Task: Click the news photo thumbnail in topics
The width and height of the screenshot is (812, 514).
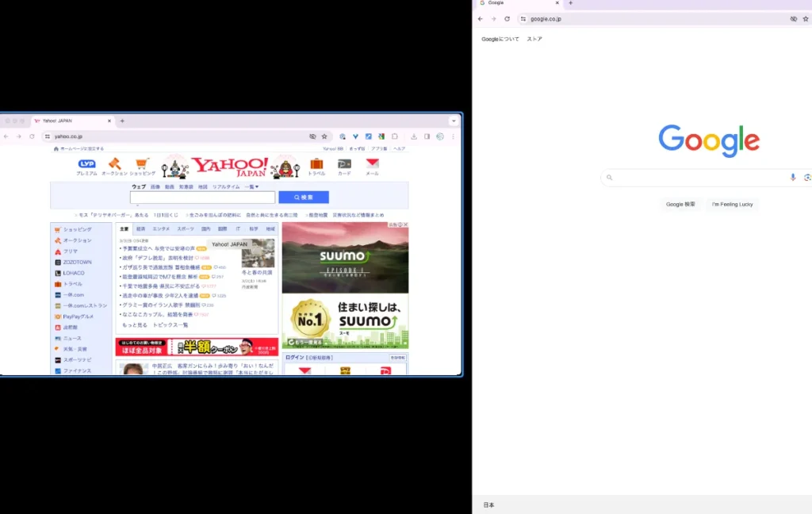Action: 258,253
